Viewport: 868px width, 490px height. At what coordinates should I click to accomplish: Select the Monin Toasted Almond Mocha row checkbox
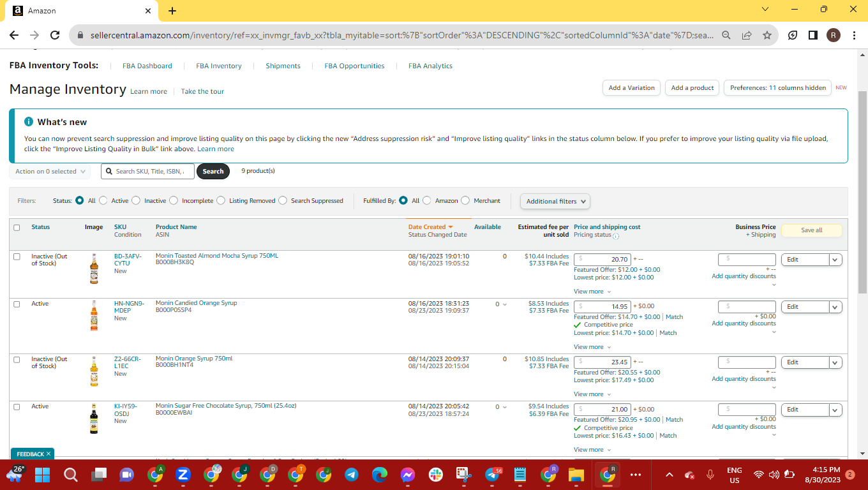point(17,256)
